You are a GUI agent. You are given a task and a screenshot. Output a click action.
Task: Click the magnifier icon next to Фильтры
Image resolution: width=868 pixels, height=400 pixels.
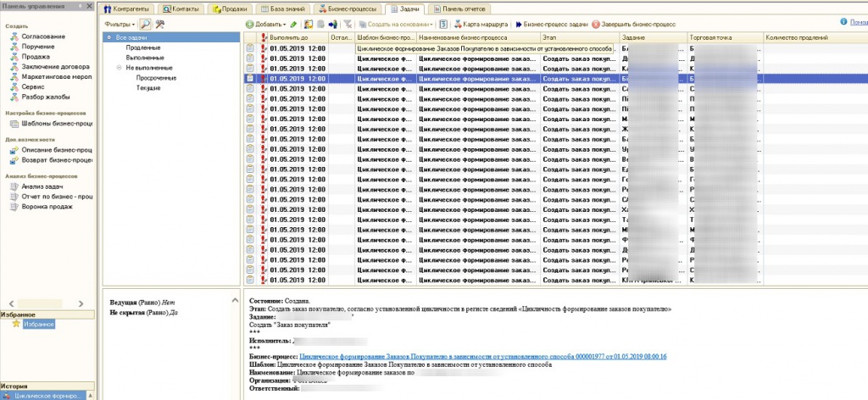(145, 25)
